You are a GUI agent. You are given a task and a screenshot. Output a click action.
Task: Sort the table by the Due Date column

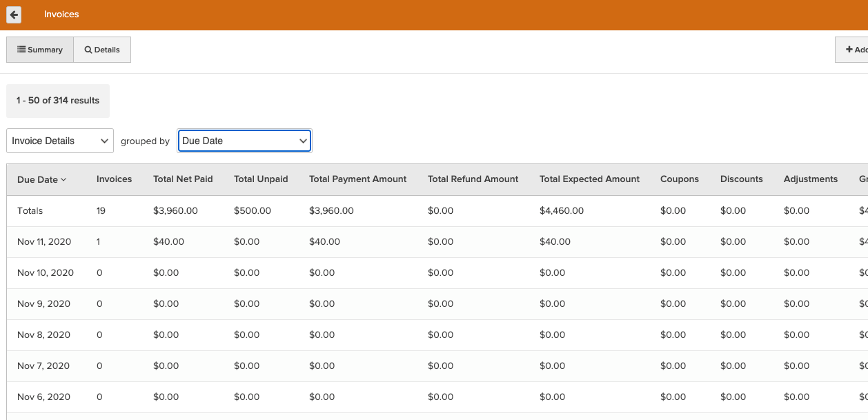[x=38, y=179]
